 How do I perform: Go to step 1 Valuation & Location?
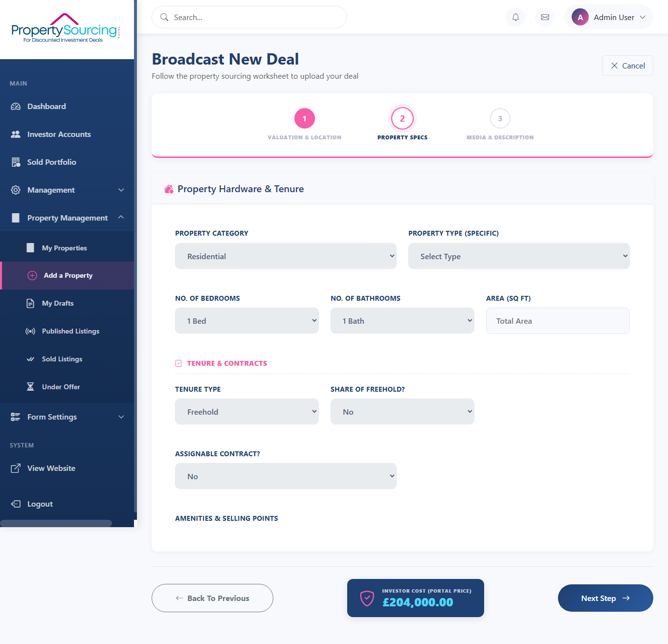click(304, 119)
